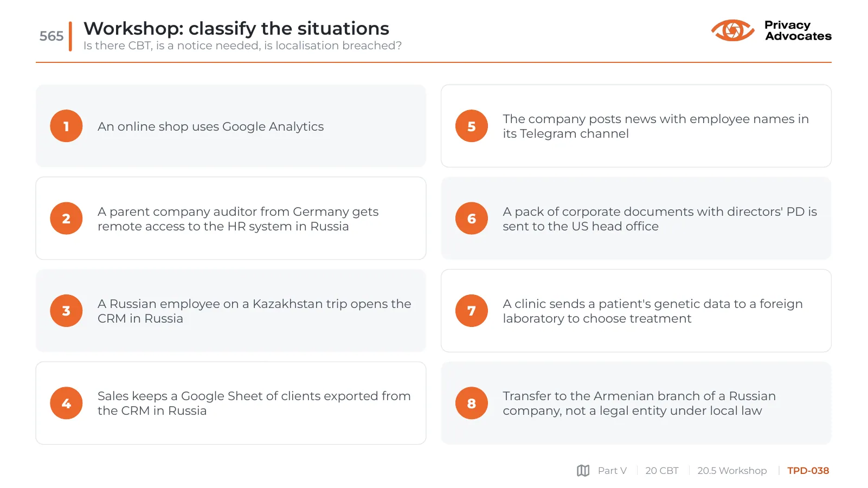Click slide number 565

coord(52,36)
